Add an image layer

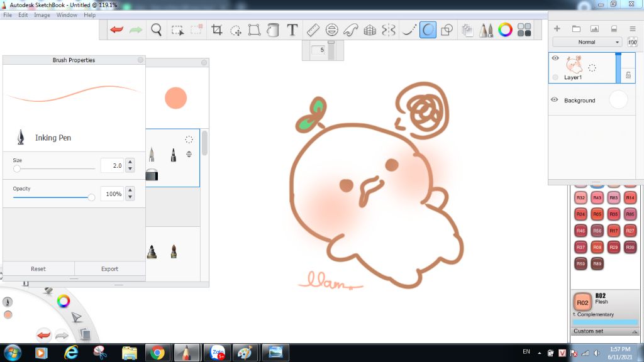click(594, 28)
